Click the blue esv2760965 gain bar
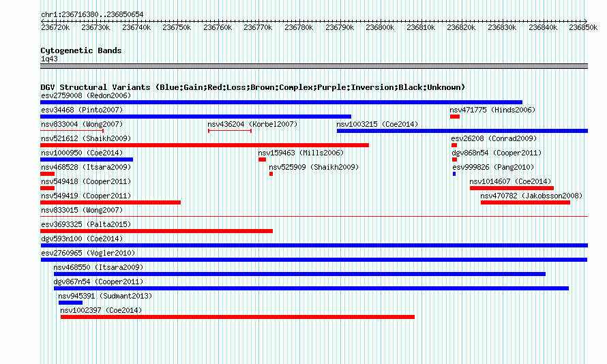This screenshot has height=364, width=607. tap(314, 260)
